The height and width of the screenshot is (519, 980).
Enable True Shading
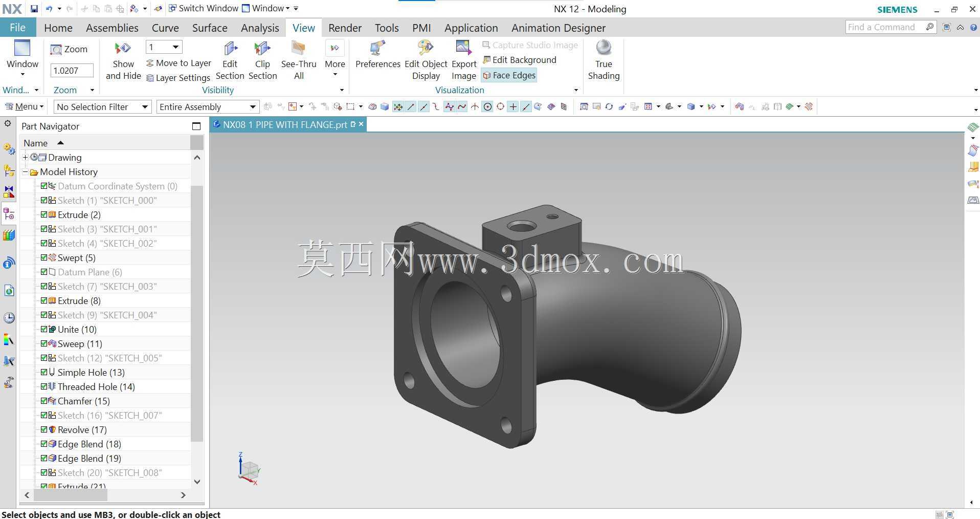pos(604,61)
